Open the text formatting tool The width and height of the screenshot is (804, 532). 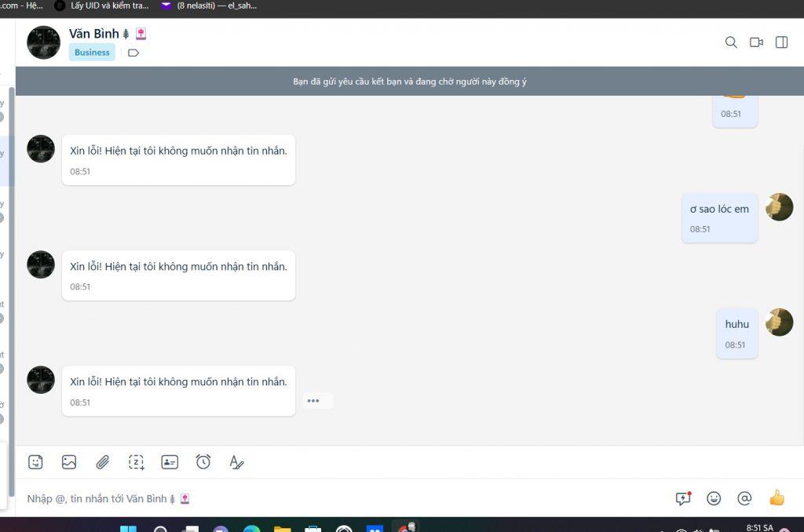pos(236,462)
